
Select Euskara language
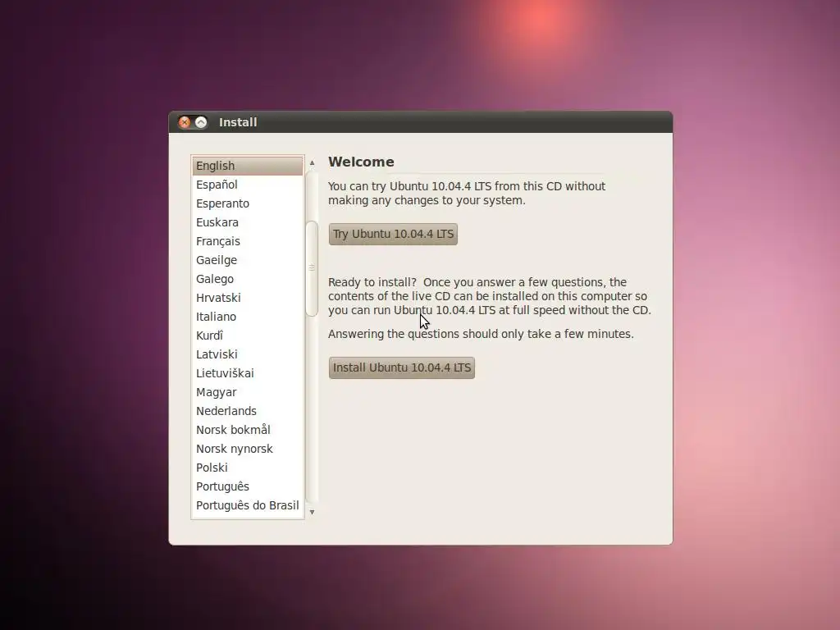click(x=248, y=222)
